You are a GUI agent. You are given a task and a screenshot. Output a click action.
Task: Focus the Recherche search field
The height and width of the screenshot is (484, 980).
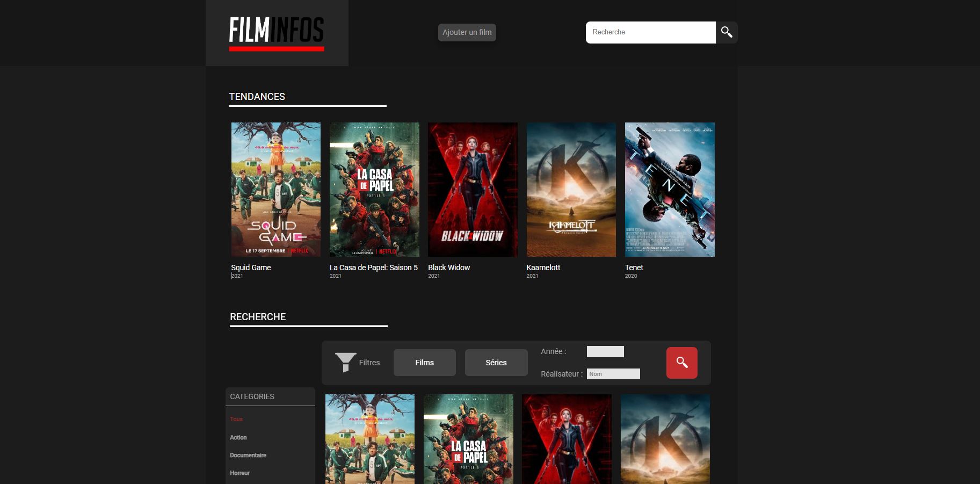click(651, 32)
